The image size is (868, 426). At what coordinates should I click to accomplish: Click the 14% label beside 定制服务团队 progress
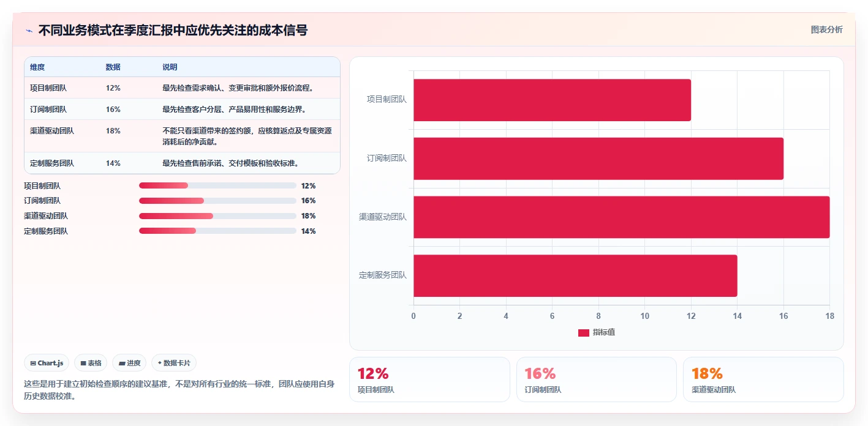coord(308,231)
